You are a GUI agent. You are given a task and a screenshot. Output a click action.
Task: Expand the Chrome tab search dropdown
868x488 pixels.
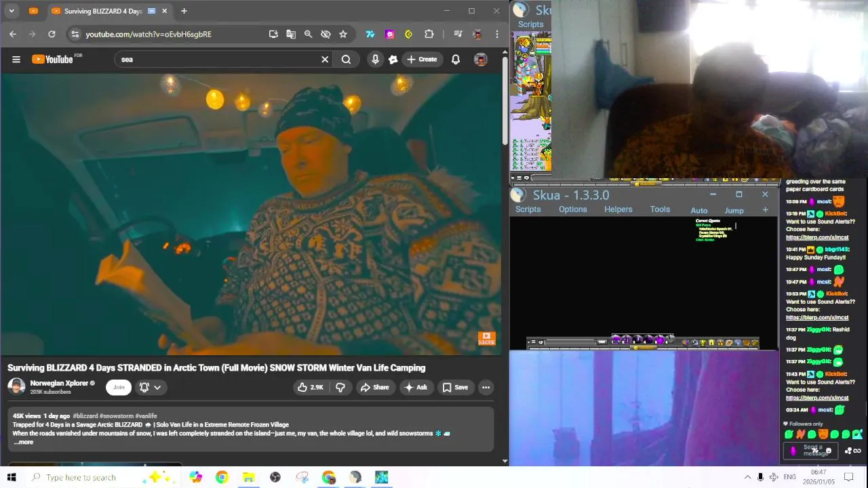pyautogui.click(x=12, y=11)
